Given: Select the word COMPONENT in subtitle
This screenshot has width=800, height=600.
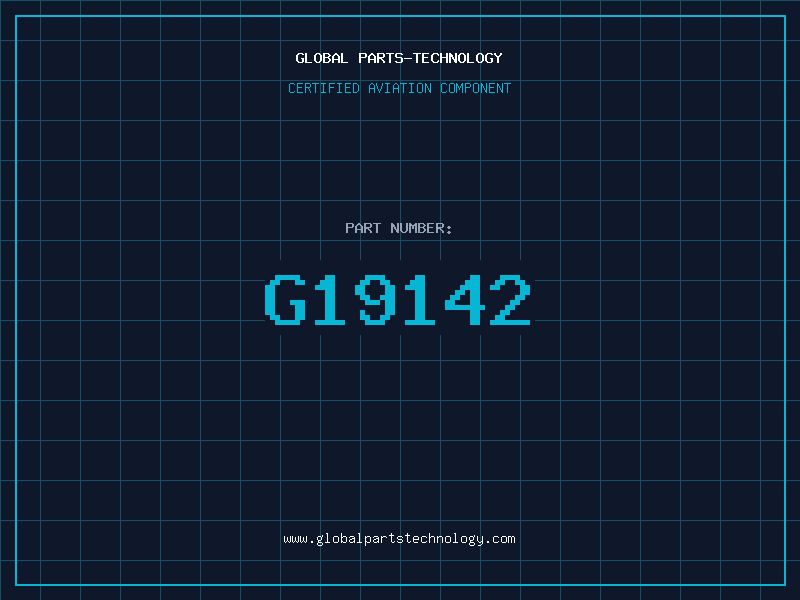Looking at the screenshot, I should pyautogui.click(x=476, y=88).
